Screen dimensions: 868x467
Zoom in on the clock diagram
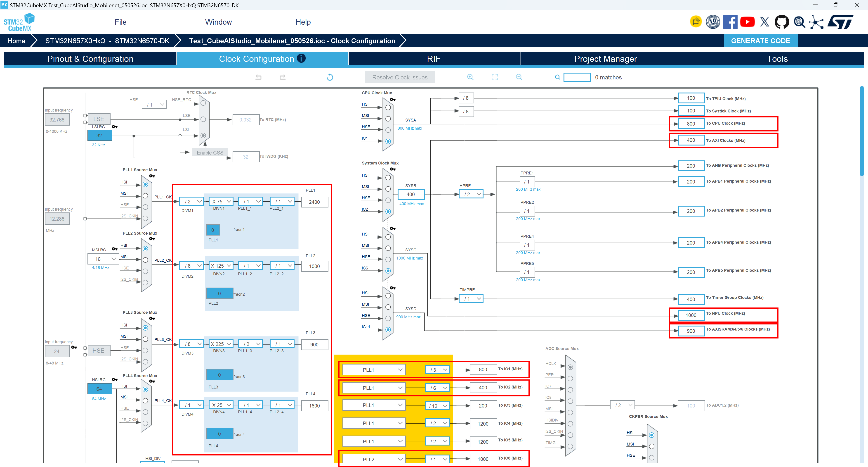[470, 77]
